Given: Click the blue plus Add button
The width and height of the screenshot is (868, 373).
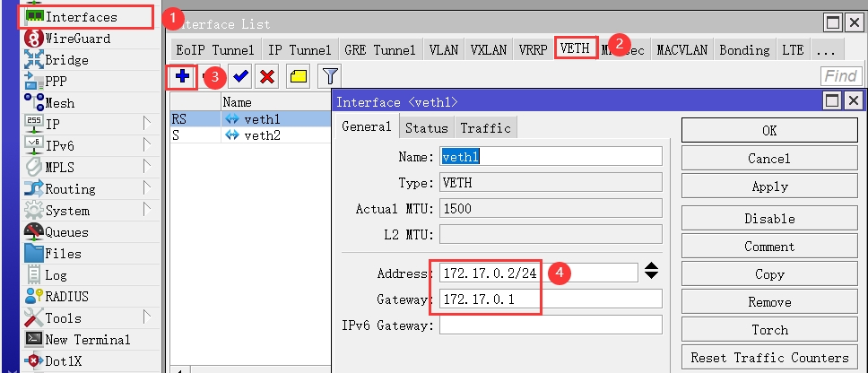Looking at the screenshot, I should [x=182, y=77].
